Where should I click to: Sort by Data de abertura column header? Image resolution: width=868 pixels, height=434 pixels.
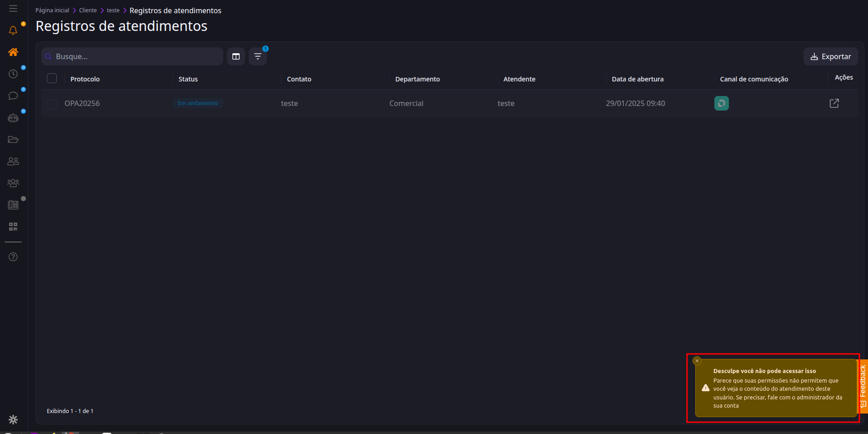[x=637, y=79]
